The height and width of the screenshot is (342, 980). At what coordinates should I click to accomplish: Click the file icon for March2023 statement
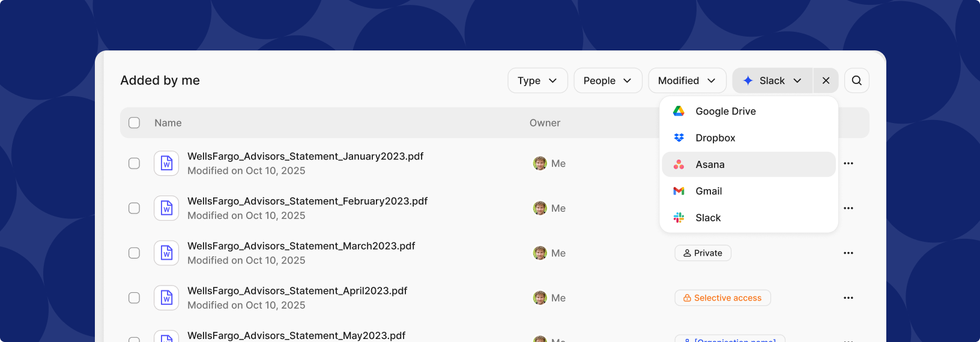coord(166,253)
